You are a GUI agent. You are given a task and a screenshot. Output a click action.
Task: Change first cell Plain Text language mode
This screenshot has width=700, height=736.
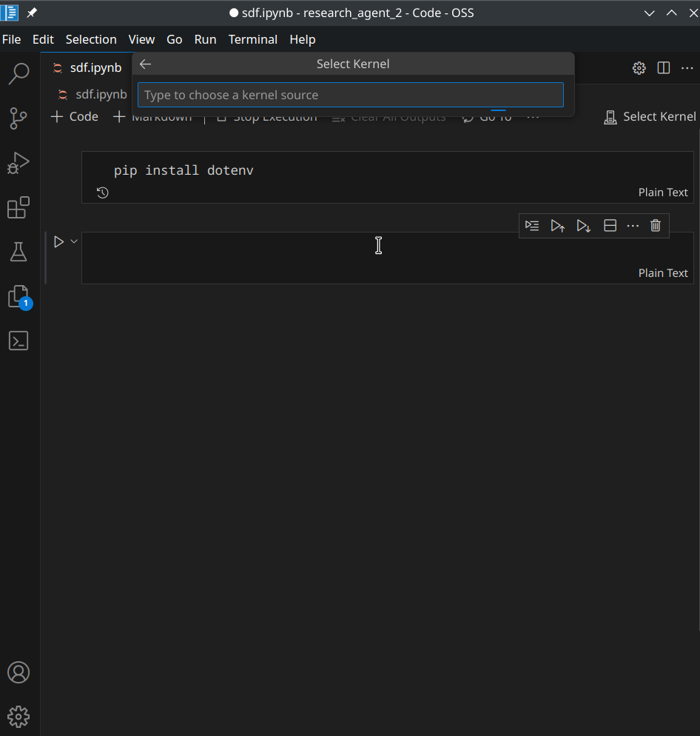(x=663, y=193)
